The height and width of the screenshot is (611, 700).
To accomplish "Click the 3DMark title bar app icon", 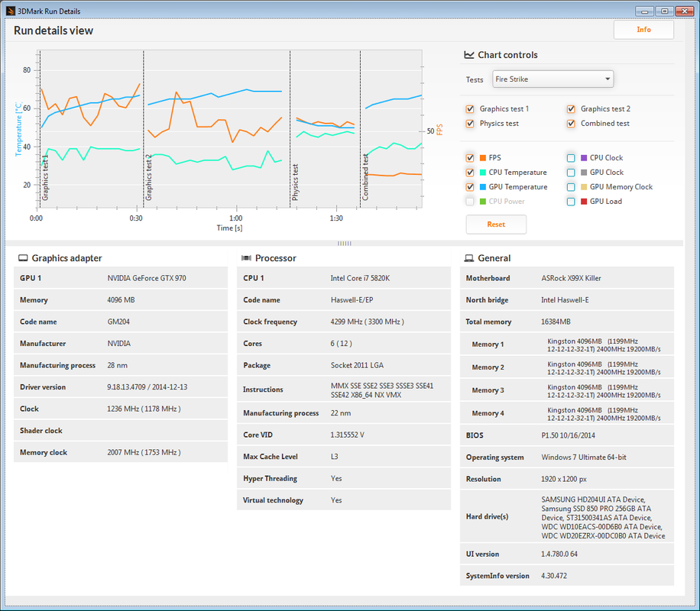I will [x=11, y=11].
